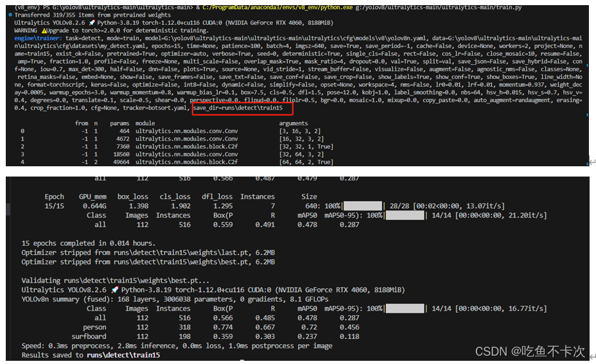Select person mAP50-95 value 0.456
596x364 pixels.
(349, 327)
